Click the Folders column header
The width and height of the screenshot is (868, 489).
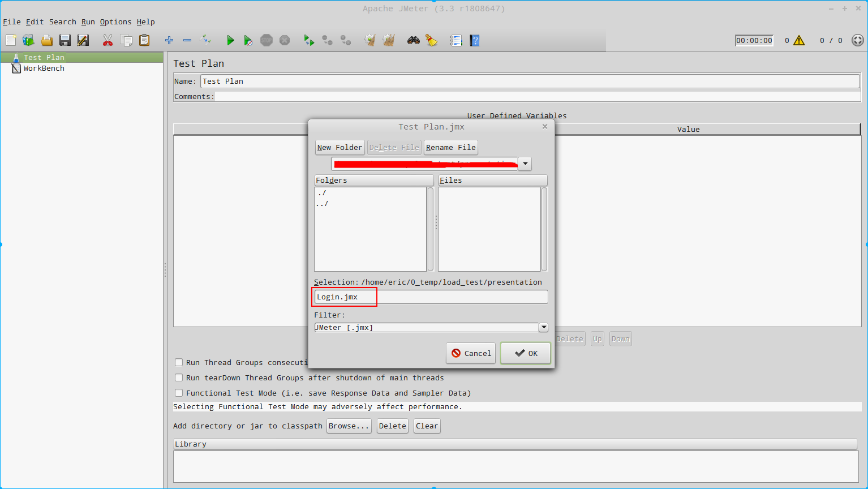point(374,180)
